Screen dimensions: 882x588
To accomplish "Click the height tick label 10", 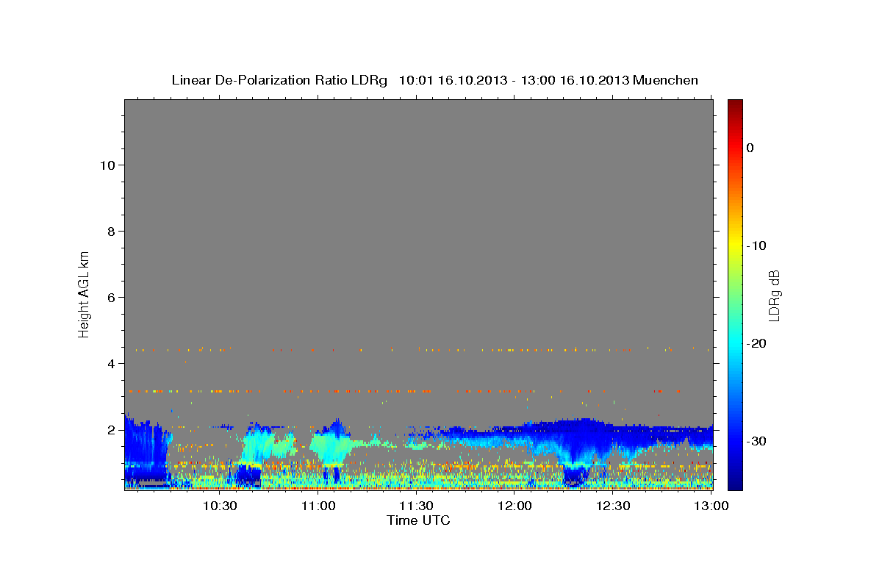I will click(107, 165).
